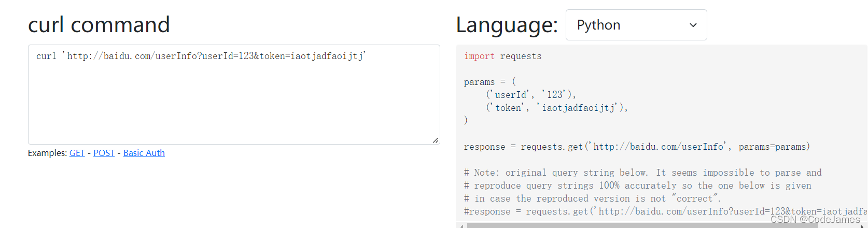Viewport: 868px width, 228px height.
Task: Open the POST example link
Action: (x=104, y=153)
